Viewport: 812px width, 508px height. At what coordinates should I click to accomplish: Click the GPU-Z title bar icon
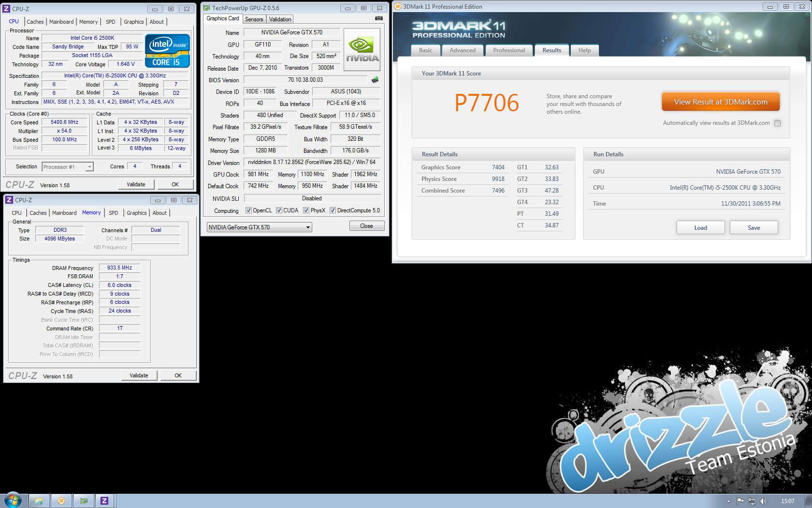pyautogui.click(x=207, y=8)
